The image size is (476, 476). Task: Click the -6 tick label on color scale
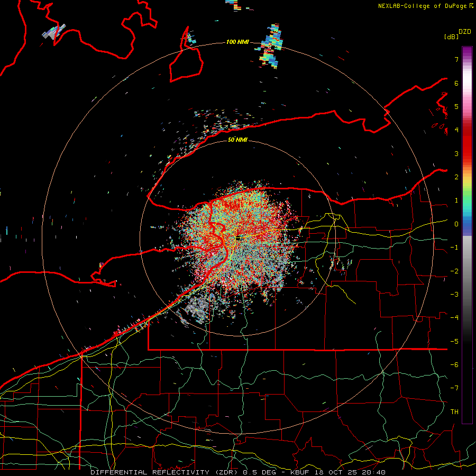(x=454, y=365)
